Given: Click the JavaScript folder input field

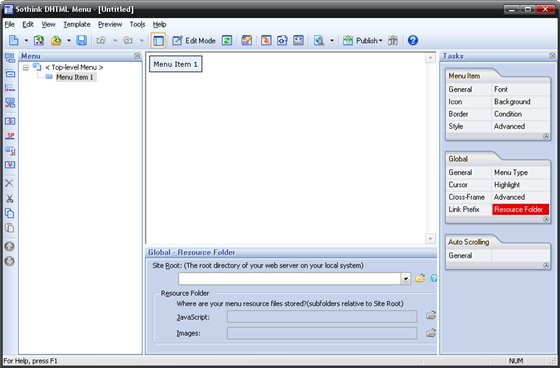Looking at the screenshot, I should click(322, 317).
